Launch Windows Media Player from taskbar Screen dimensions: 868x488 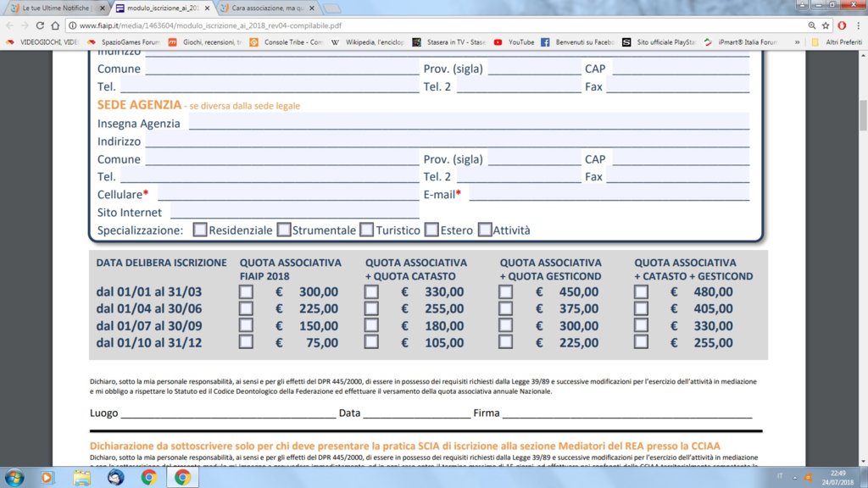47,477
